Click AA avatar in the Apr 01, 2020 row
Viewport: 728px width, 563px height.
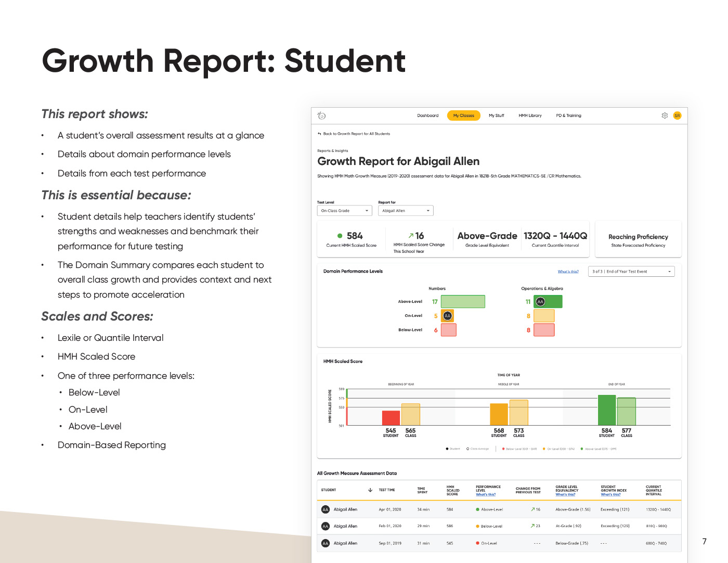(x=326, y=509)
